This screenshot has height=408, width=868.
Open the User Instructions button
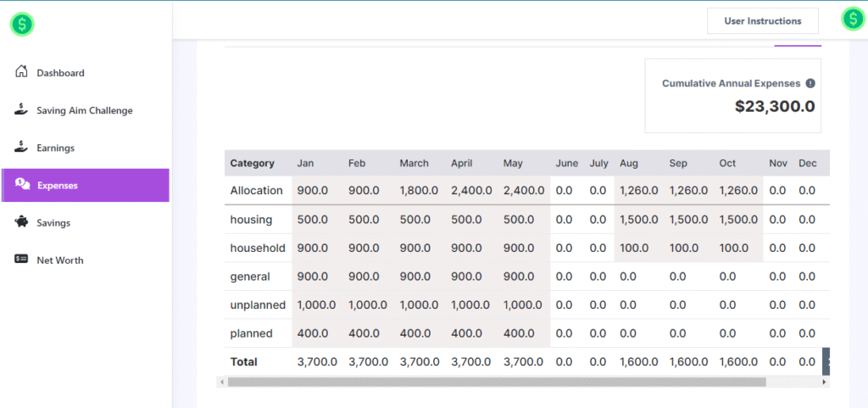click(x=762, y=21)
